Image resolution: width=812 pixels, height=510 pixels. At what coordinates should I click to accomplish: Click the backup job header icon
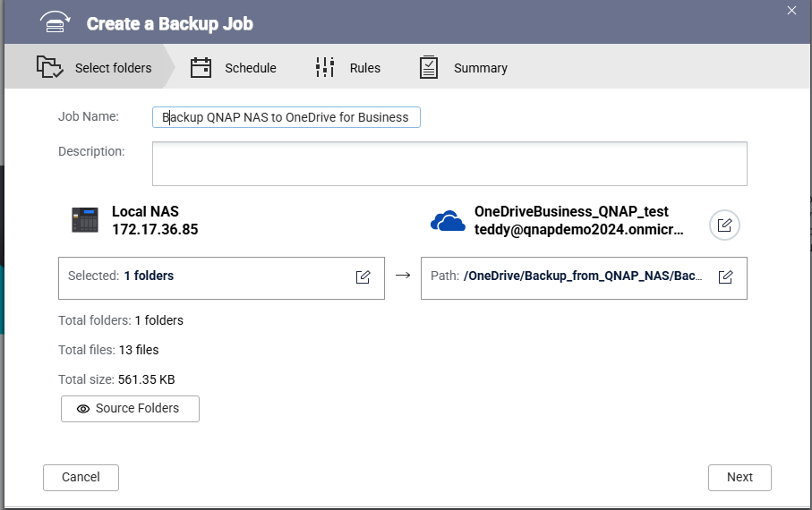(x=55, y=23)
